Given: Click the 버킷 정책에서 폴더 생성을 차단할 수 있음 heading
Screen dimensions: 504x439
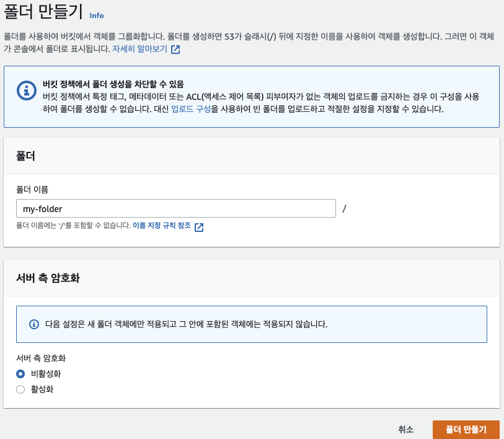Looking at the screenshot, I should click(113, 84).
